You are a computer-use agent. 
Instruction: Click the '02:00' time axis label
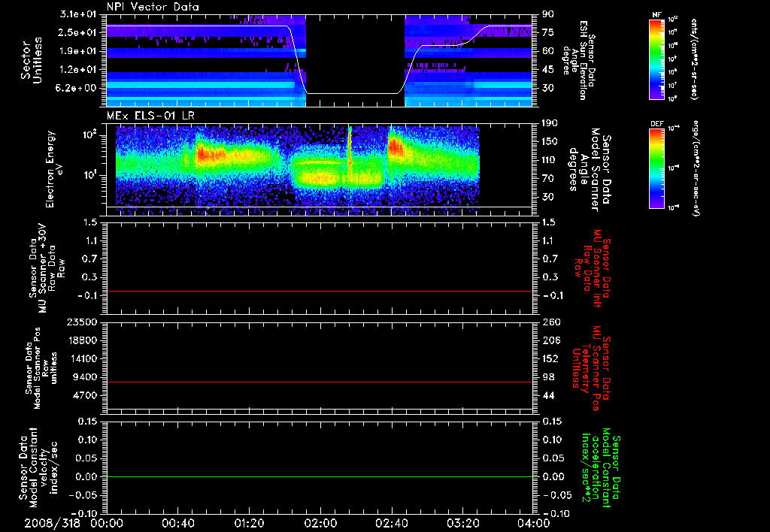pyautogui.click(x=320, y=524)
